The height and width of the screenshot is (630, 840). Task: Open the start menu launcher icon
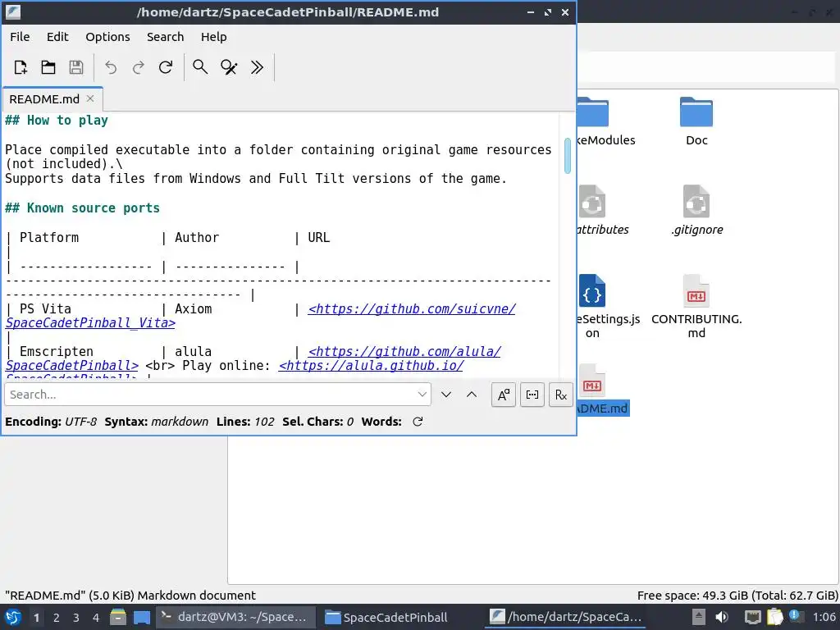tap(13, 617)
